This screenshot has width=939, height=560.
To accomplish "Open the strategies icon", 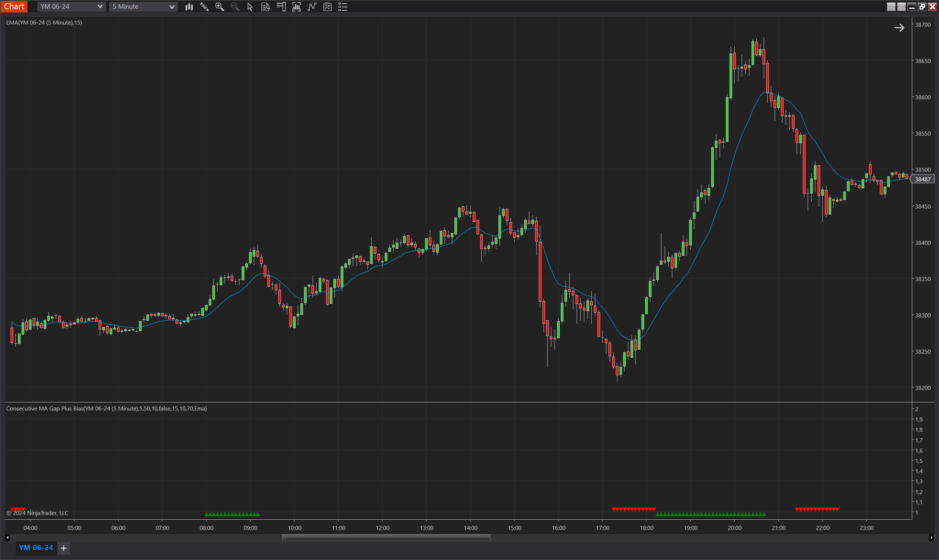I will tap(327, 7).
